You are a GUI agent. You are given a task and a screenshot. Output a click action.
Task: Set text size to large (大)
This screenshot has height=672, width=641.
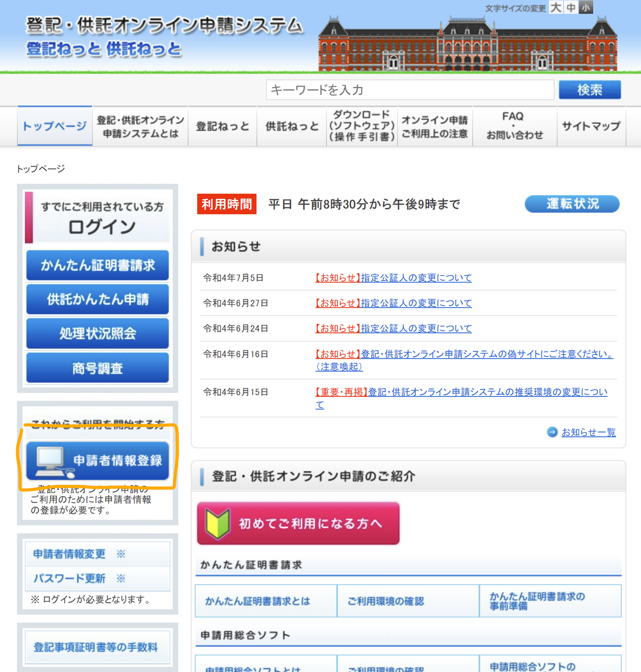pos(555,7)
